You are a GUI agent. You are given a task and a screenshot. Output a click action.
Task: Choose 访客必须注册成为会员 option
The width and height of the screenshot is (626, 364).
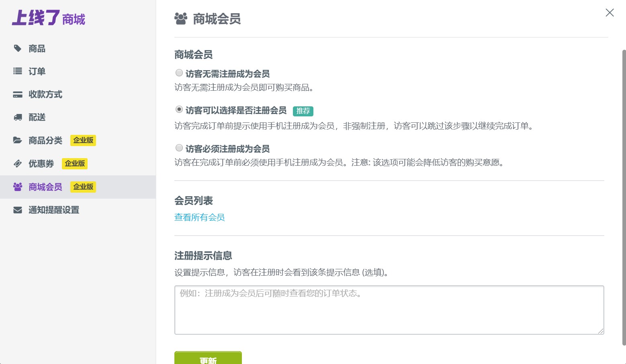(x=179, y=148)
